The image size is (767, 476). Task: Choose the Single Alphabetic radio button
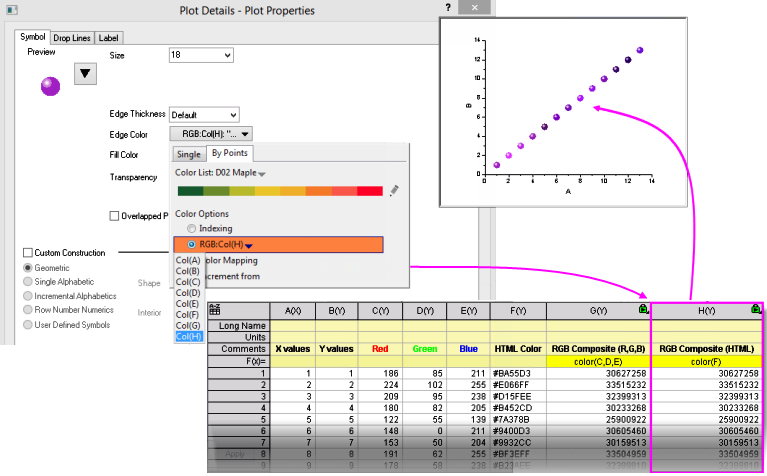[28, 282]
